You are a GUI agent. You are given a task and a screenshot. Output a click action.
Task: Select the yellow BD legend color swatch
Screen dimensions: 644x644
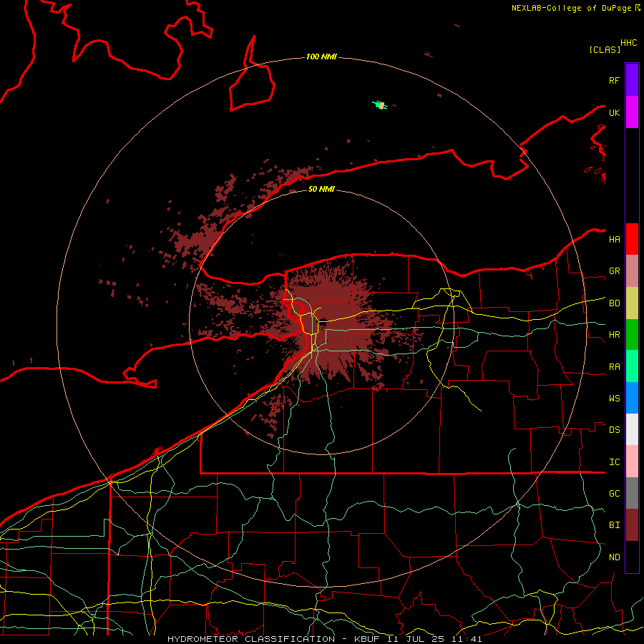tap(632, 303)
